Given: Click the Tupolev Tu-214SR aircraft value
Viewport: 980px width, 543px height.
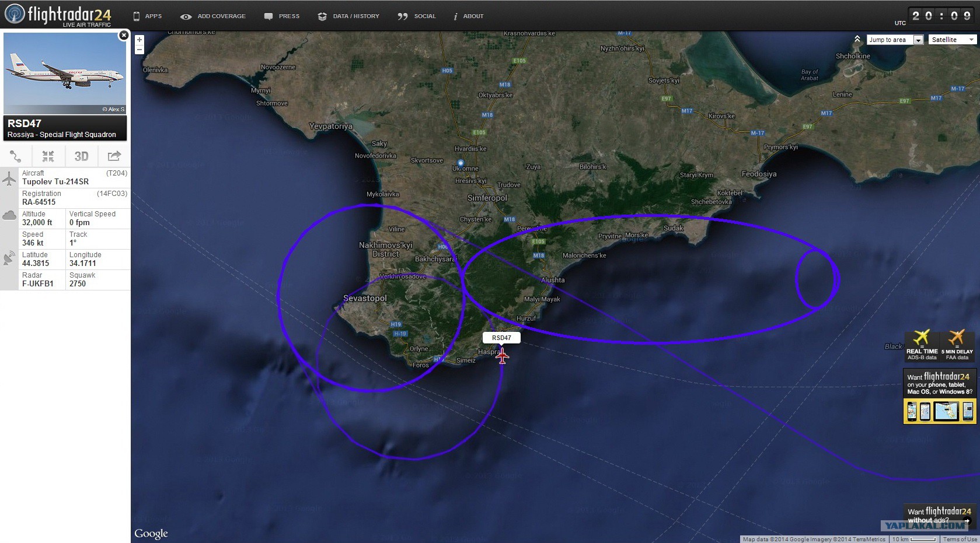Looking at the screenshot, I should point(55,182).
